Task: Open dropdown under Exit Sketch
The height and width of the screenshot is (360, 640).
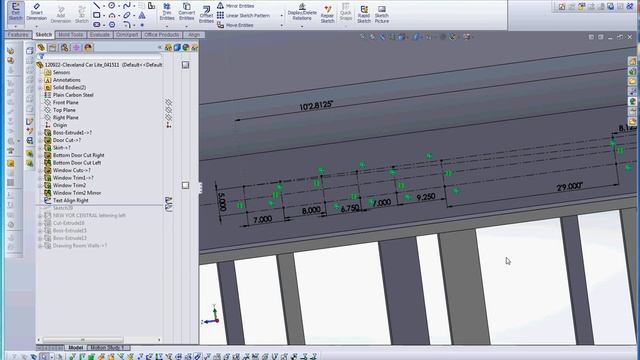Action: coord(16,26)
